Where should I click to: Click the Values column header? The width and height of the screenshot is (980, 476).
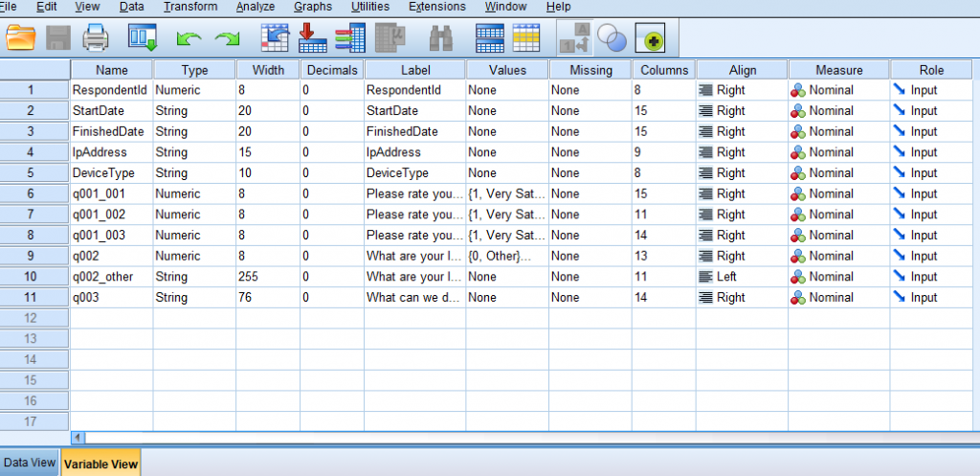[x=507, y=70]
